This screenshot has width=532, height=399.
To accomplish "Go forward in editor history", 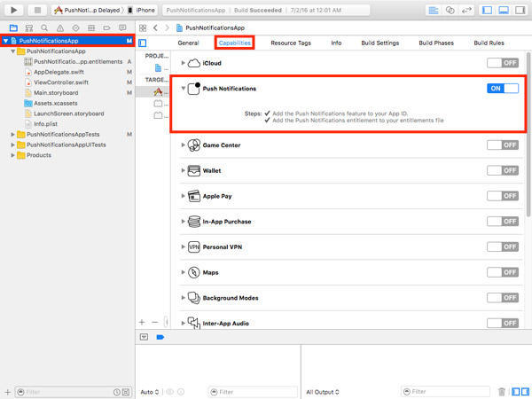I will [167, 27].
